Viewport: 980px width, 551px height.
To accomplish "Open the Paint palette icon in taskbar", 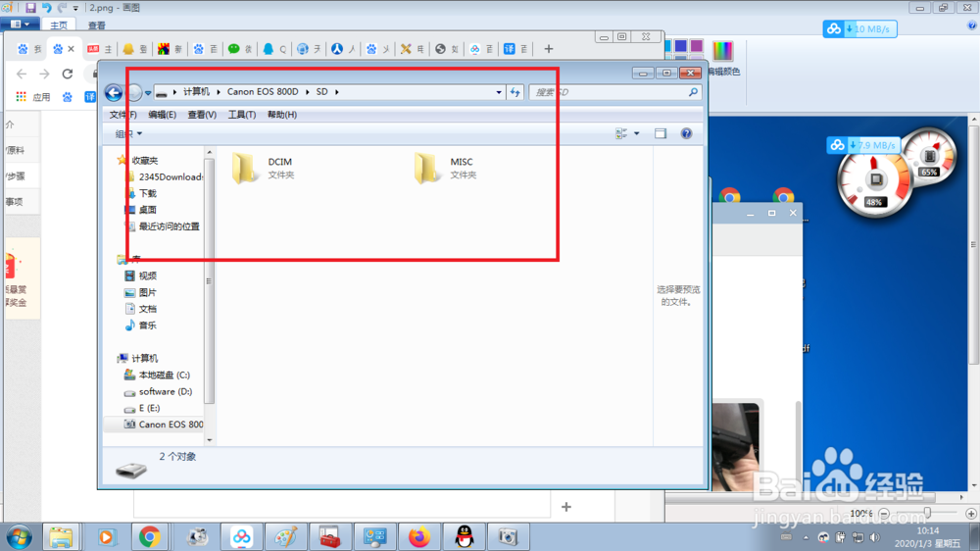I will coord(285,537).
